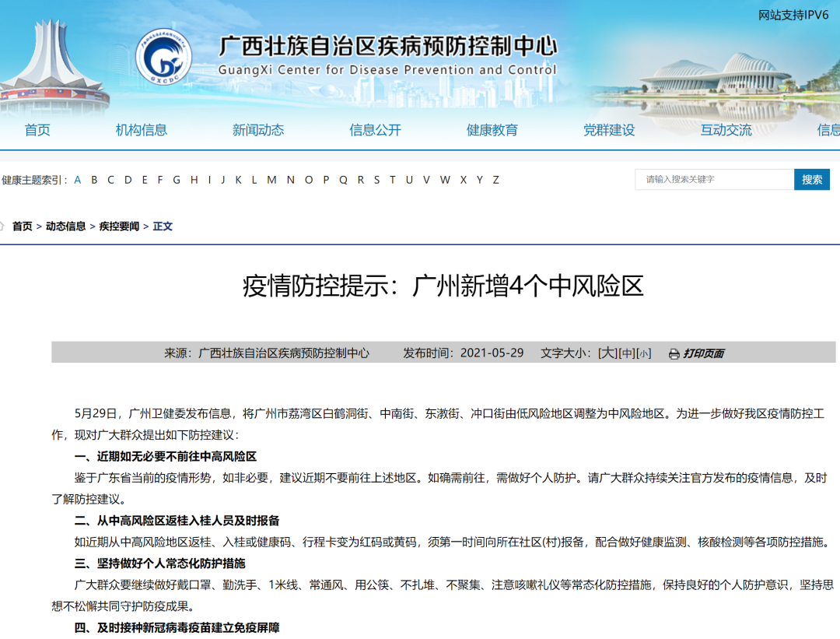
Task: Select health topic index letter E
Action: pos(145,180)
